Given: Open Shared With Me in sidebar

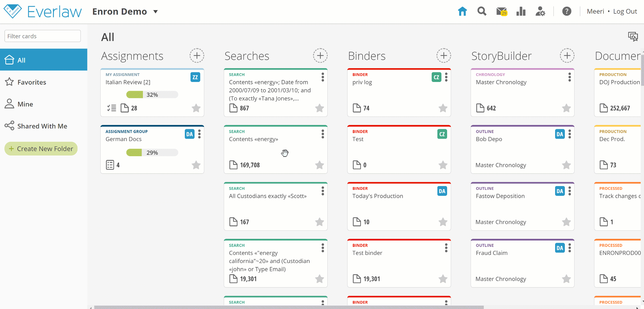Looking at the screenshot, I should (44, 126).
